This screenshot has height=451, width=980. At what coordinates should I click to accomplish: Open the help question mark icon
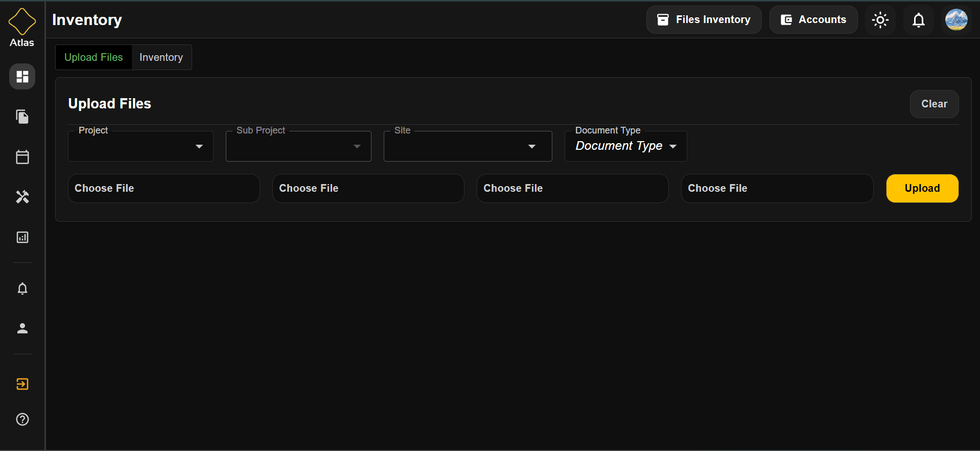tap(22, 419)
